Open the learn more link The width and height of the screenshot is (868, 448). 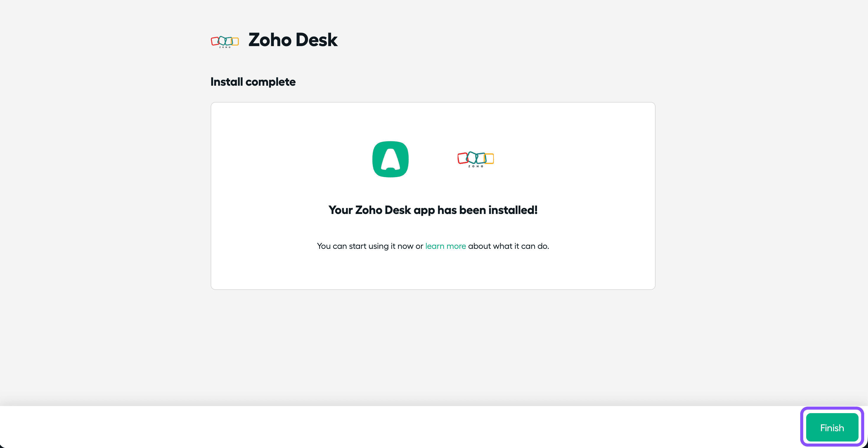446,246
